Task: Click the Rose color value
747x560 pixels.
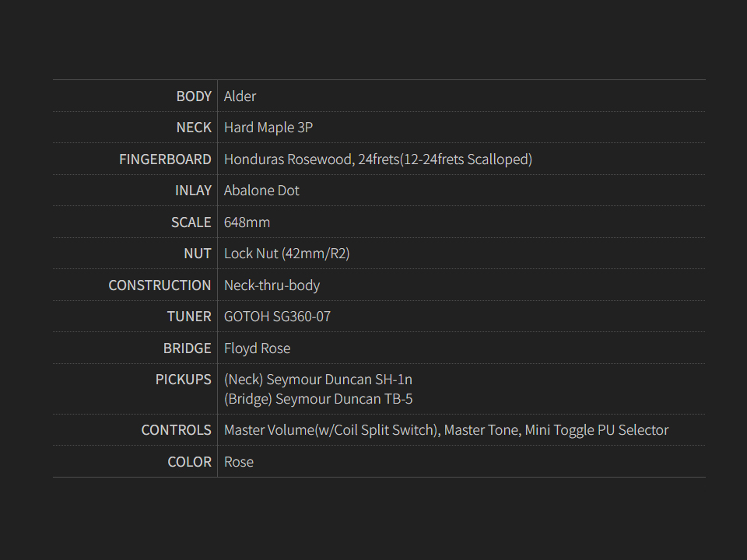Action: tap(239, 462)
